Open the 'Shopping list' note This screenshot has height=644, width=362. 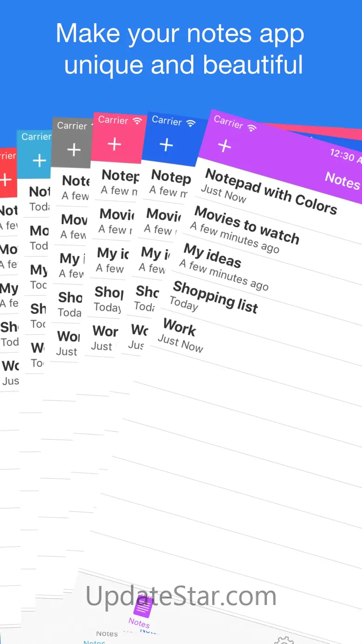click(215, 297)
